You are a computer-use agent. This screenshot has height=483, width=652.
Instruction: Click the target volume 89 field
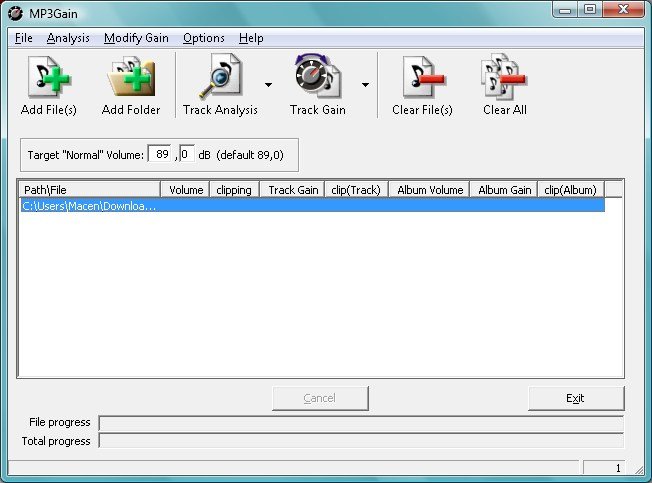160,154
